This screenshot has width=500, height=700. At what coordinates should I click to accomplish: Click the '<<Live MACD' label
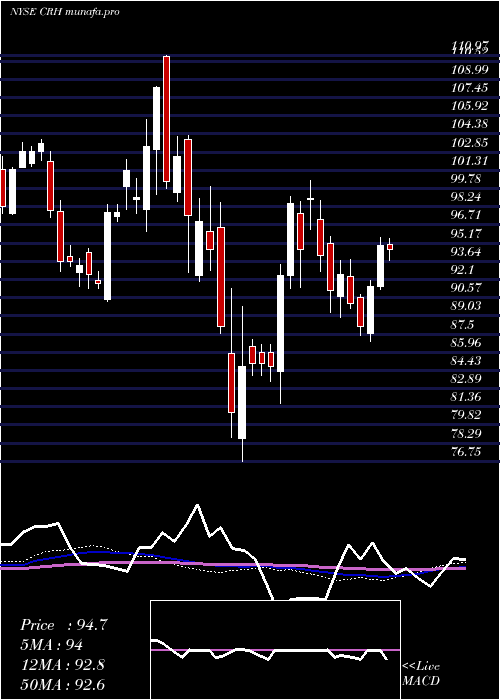tap(421, 674)
